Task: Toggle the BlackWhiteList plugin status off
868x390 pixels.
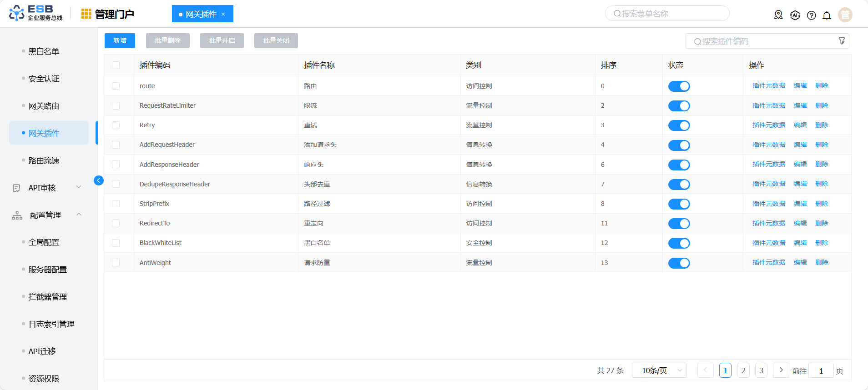Action: [x=679, y=243]
